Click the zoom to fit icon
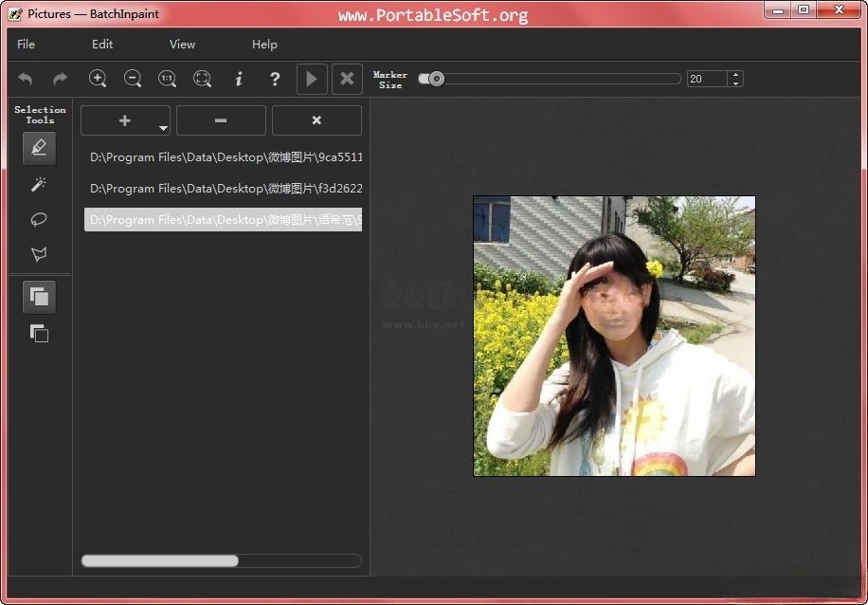 [x=203, y=79]
